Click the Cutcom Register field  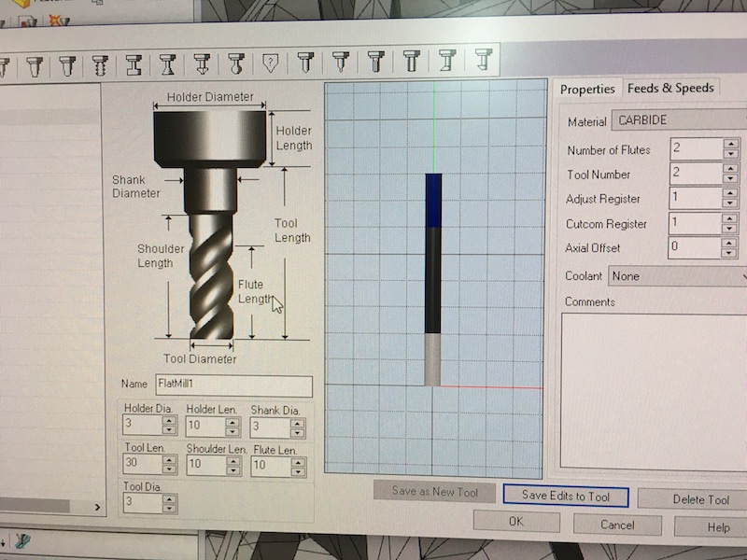click(695, 223)
